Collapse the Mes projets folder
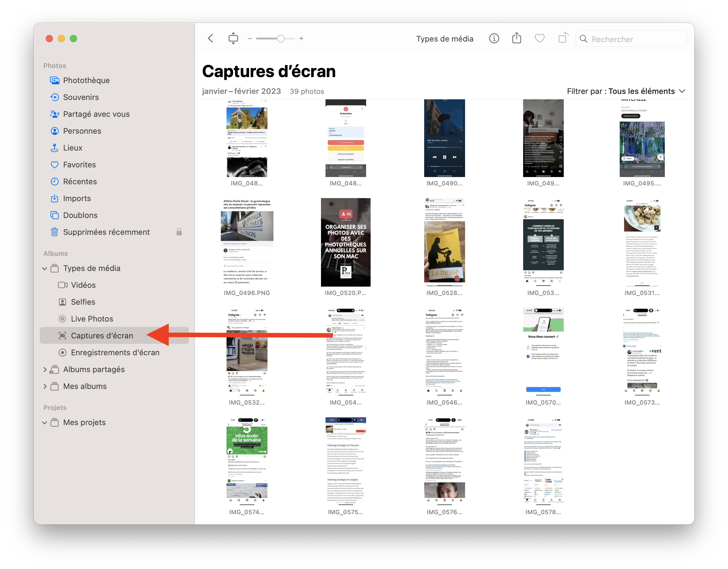728x569 pixels. point(45,423)
